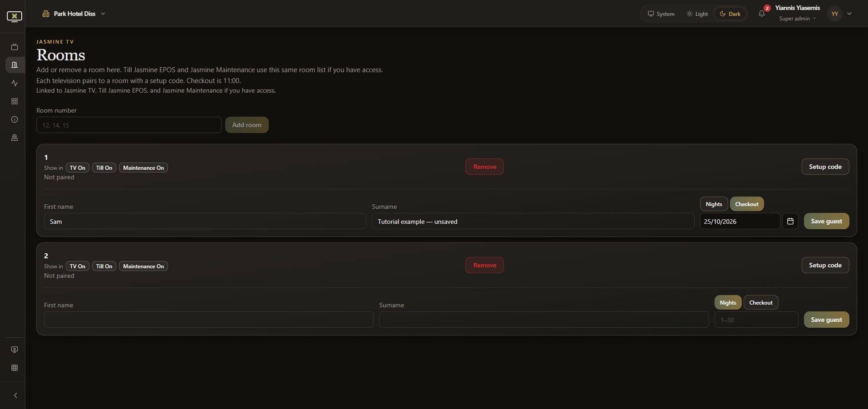Toggle TV On for room 2

click(x=78, y=266)
